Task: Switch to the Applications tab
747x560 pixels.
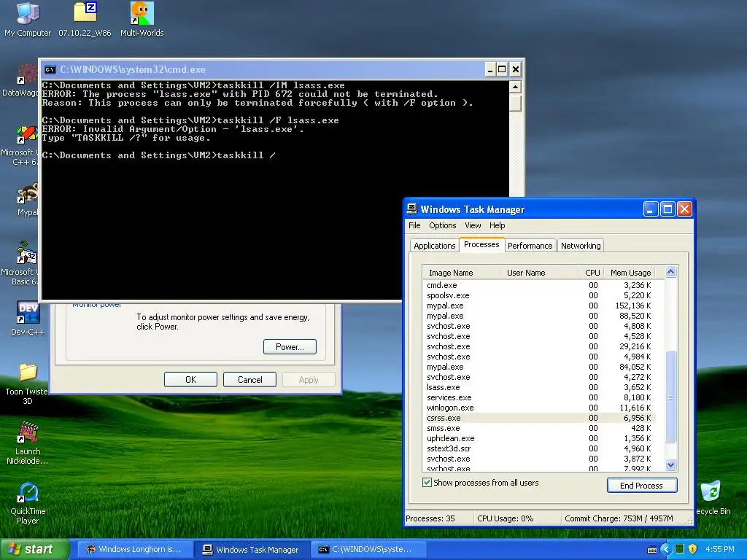Action: (435, 246)
